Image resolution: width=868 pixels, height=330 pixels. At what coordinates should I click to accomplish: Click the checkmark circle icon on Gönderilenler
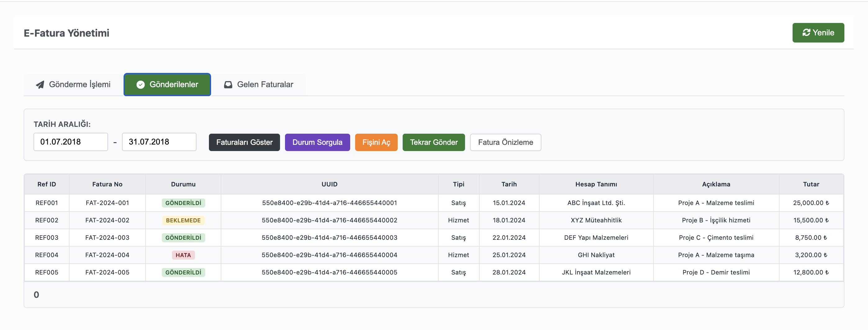(141, 85)
